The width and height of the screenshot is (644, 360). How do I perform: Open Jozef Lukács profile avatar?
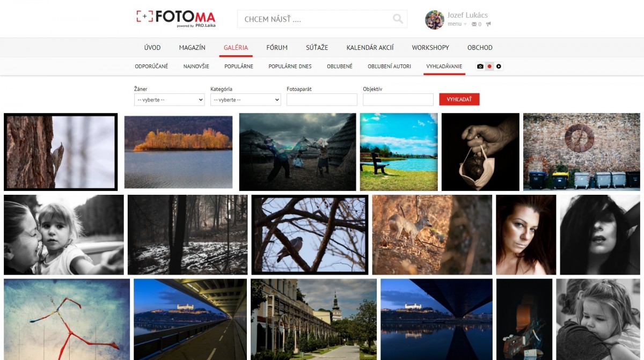coord(434,20)
